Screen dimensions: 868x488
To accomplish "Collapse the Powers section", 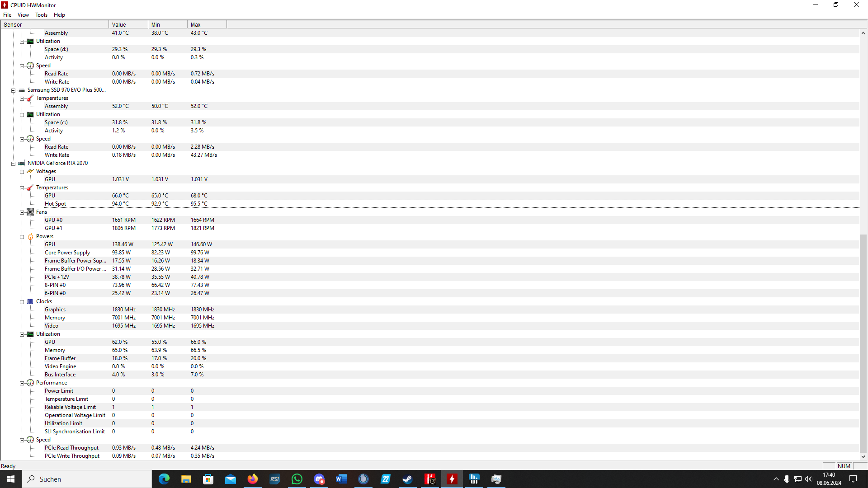I will 22,237.
